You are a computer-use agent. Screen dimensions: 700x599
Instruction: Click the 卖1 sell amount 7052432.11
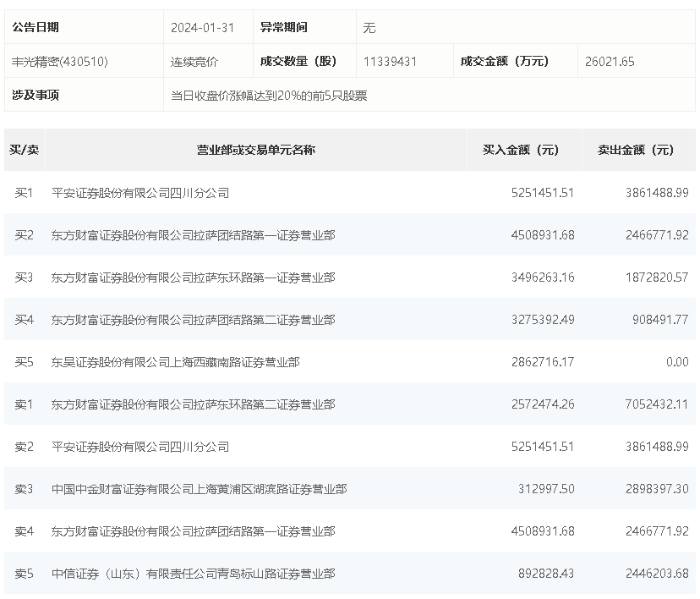click(654, 404)
